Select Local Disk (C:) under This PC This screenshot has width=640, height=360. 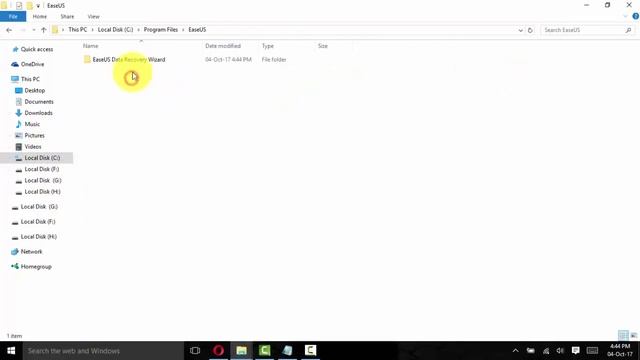click(x=42, y=158)
